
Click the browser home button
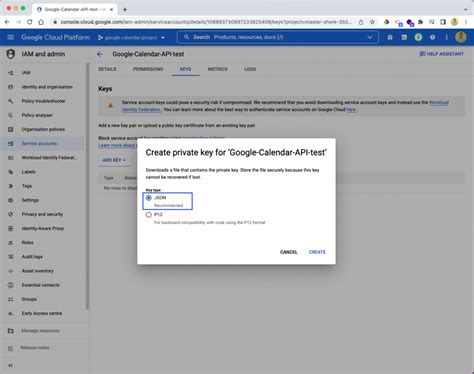click(x=41, y=22)
